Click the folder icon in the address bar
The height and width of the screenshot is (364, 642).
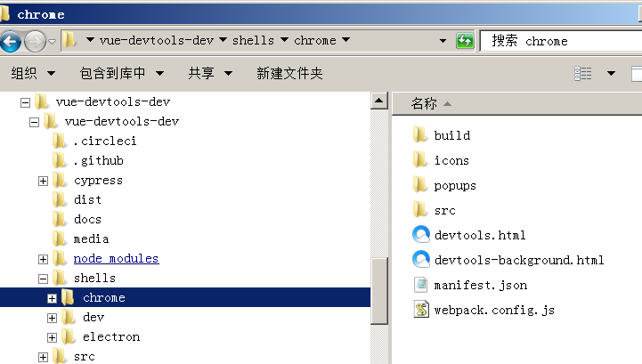(70, 40)
